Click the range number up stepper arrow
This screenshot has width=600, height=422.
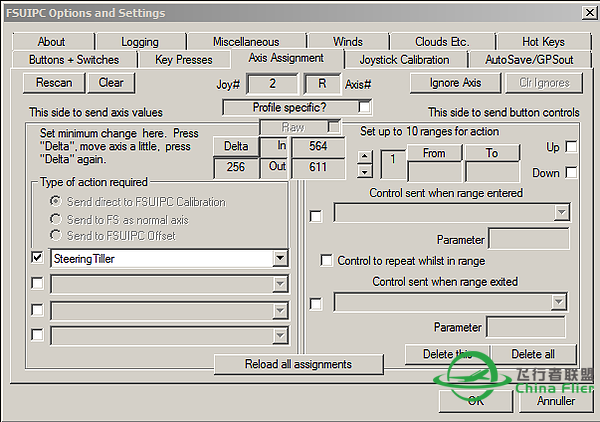pyautogui.click(x=365, y=155)
